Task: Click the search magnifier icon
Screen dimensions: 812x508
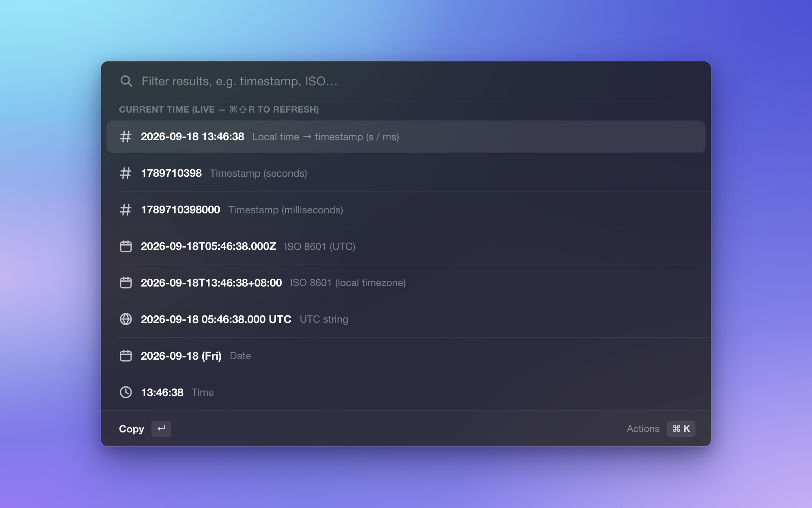Action: (126, 81)
